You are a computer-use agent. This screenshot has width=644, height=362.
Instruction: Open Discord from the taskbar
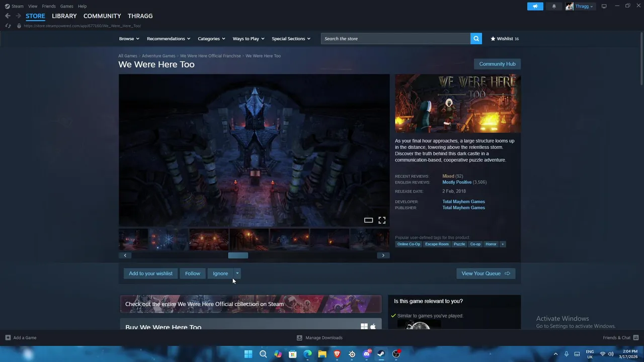[x=367, y=354]
